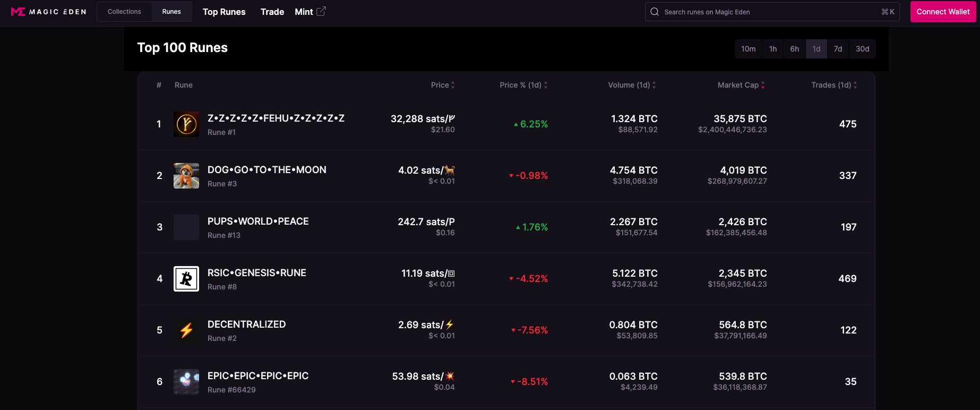The image size is (980, 410).
Task: Click the Magic Eden logo
Action: click(48, 12)
